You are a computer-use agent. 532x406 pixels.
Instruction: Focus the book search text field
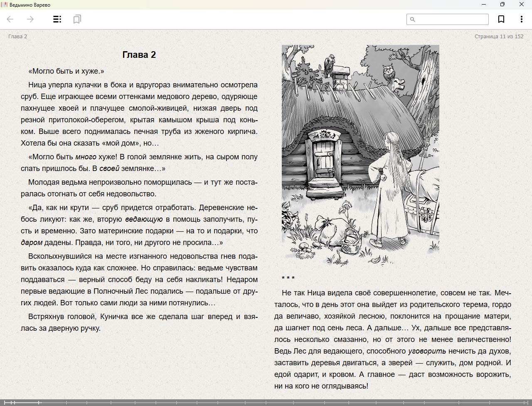[x=451, y=20]
